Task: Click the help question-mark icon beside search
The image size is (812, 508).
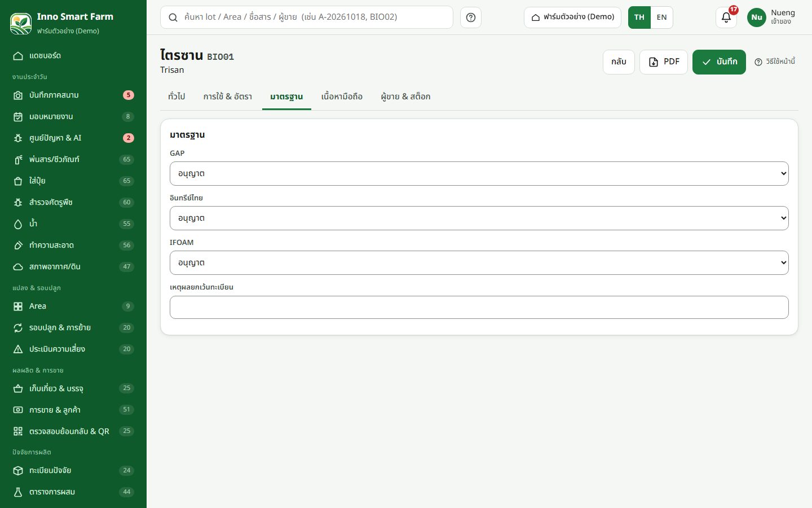Action: pos(471,17)
